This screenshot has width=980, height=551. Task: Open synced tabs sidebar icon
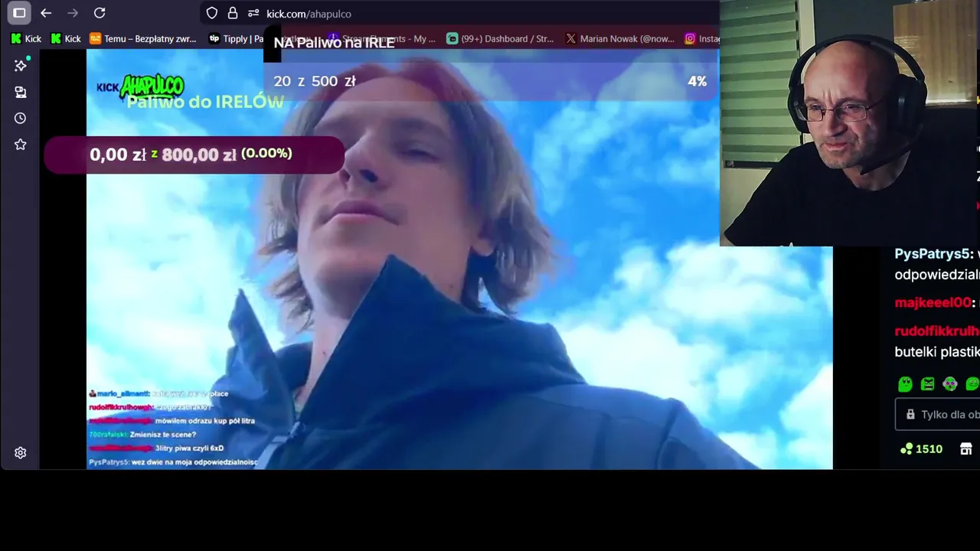point(21,93)
